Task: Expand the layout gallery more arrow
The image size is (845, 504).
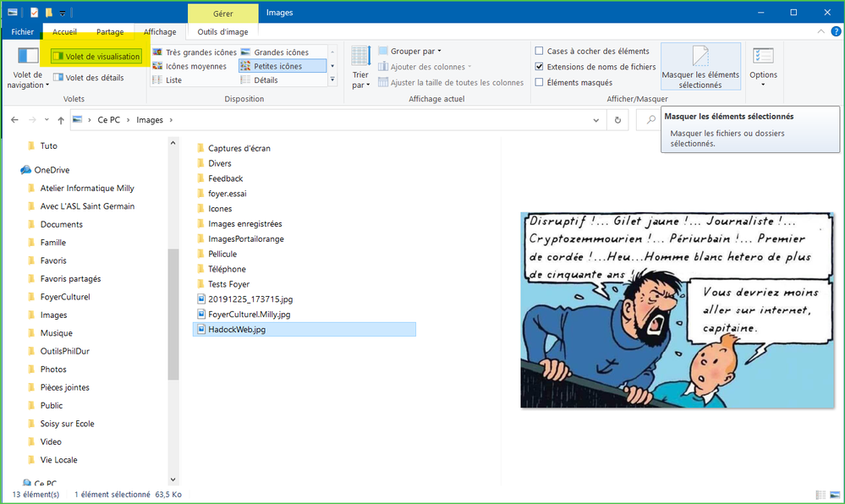Action: (332, 79)
